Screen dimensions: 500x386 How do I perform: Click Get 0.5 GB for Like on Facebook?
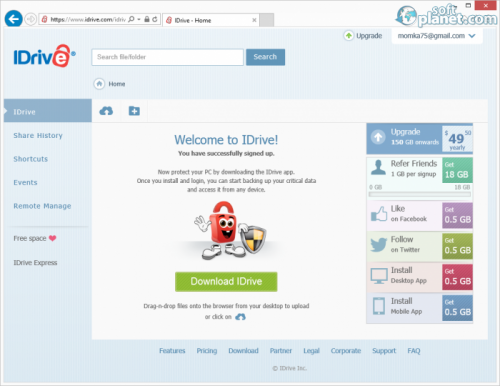pyautogui.click(x=457, y=215)
